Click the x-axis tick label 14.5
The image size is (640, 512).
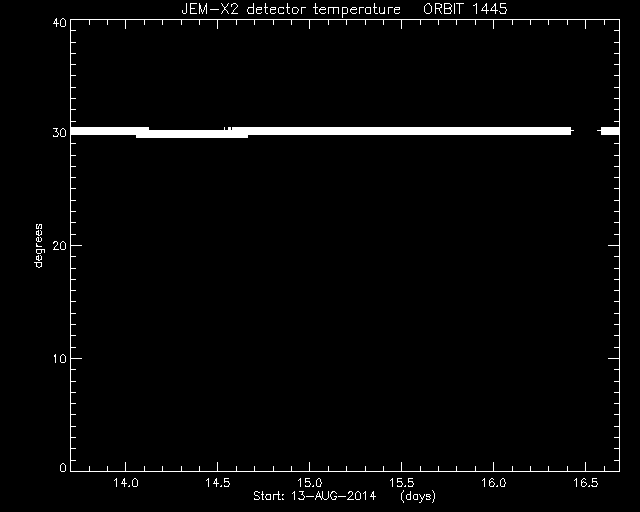click(x=218, y=483)
